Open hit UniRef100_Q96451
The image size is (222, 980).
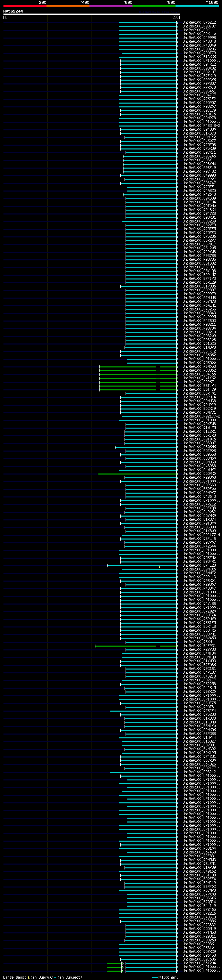coord(199,91)
